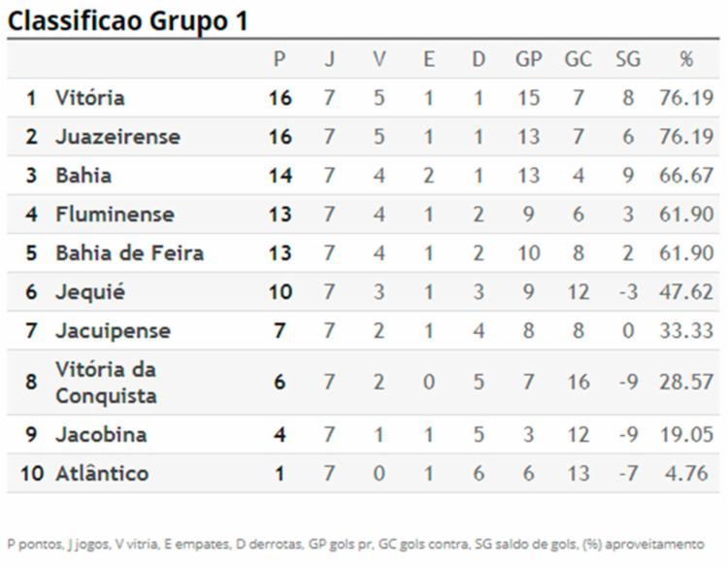Select the % percentage column header
The width and height of the screenshot is (728, 568).
(686, 59)
